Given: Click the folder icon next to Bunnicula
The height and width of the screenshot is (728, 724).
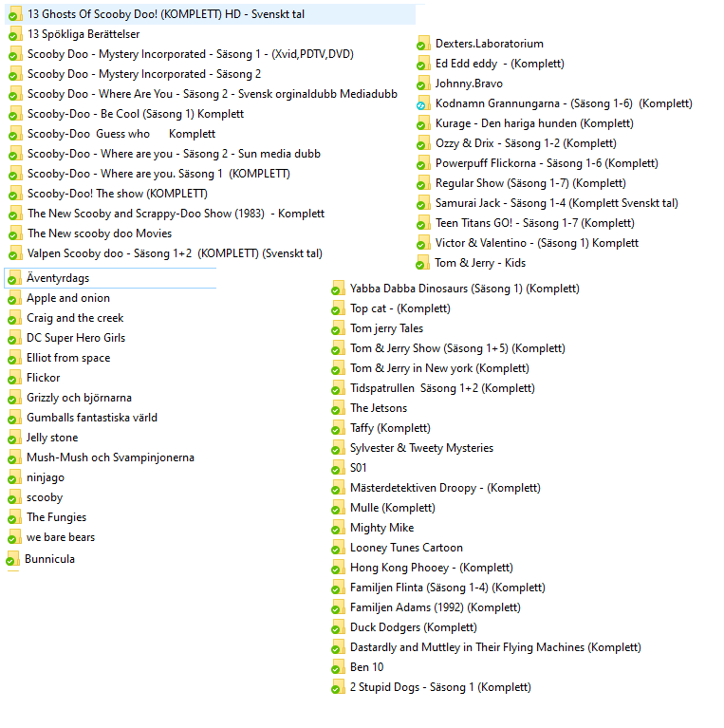Looking at the screenshot, I should point(12,559).
